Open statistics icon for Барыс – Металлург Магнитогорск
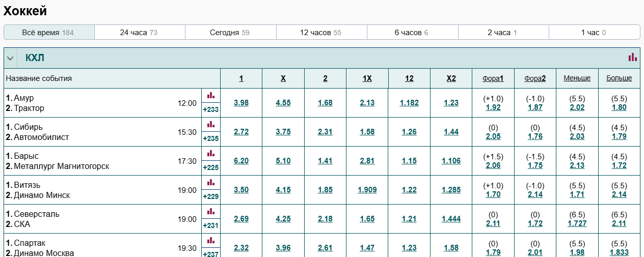The height and width of the screenshot is (257, 644). (x=211, y=153)
